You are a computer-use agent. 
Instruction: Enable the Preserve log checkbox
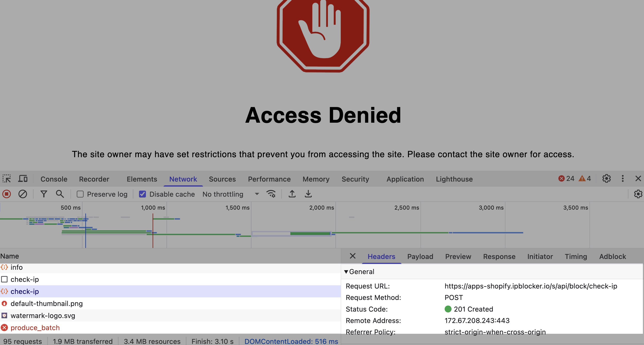click(x=80, y=194)
